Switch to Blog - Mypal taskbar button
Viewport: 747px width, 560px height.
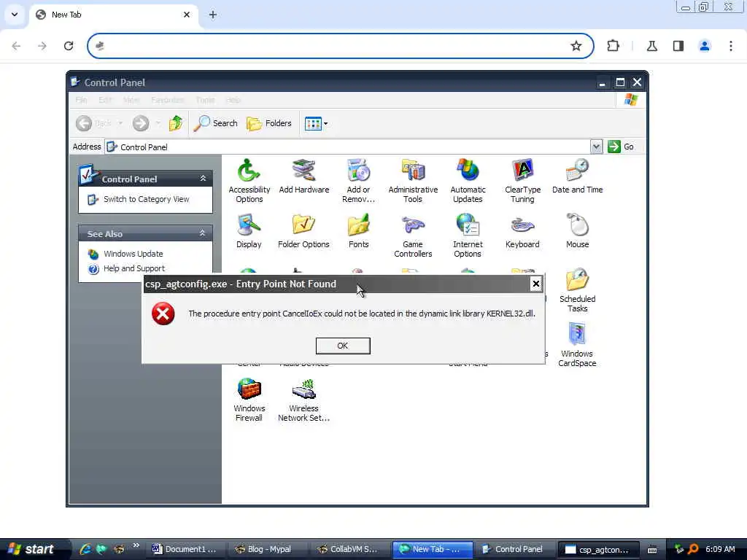click(267, 549)
